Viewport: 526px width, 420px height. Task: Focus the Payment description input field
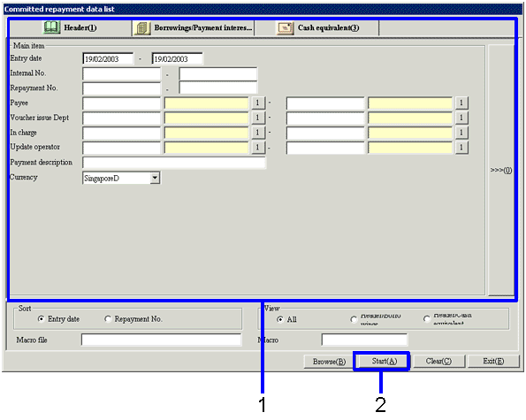coord(174,163)
